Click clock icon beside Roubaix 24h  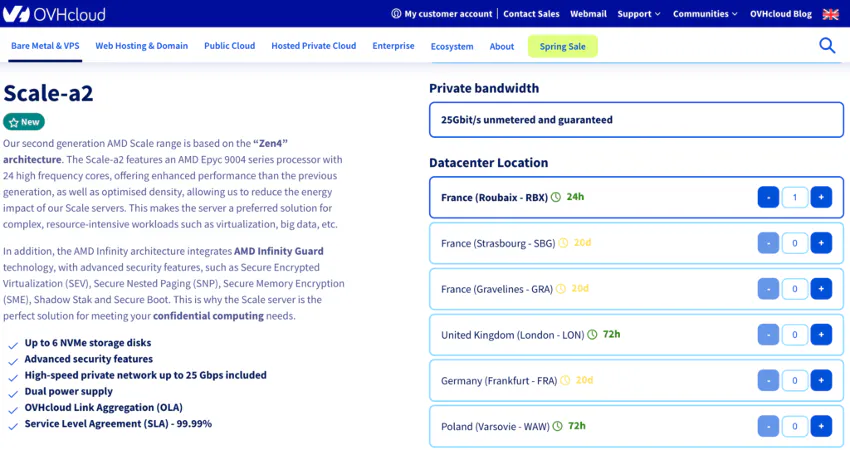point(556,197)
